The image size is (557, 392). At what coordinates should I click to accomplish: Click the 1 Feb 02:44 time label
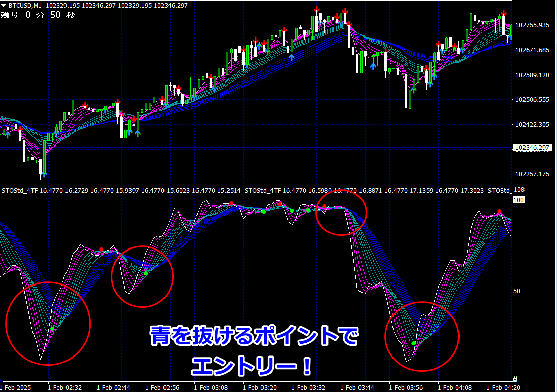(113, 388)
